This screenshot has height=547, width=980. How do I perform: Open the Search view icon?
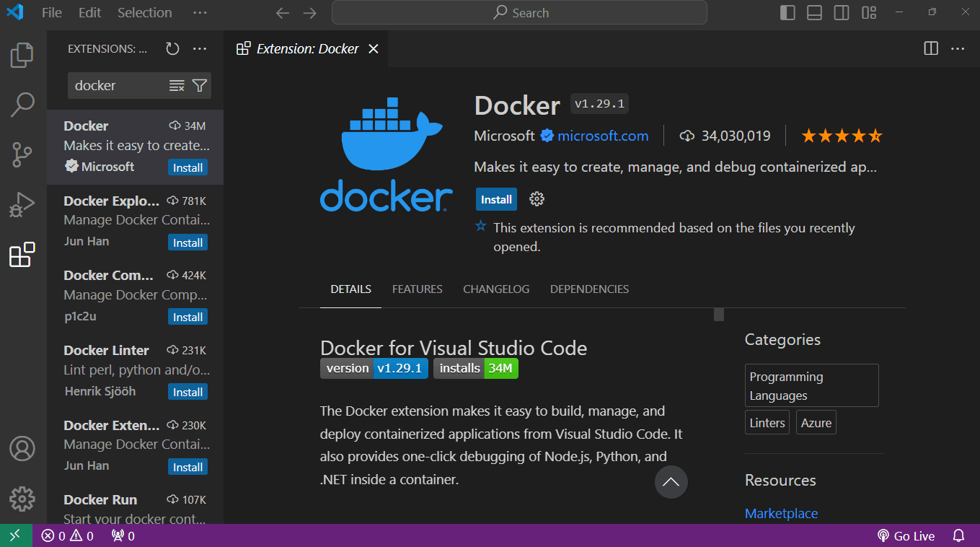[22, 105]
